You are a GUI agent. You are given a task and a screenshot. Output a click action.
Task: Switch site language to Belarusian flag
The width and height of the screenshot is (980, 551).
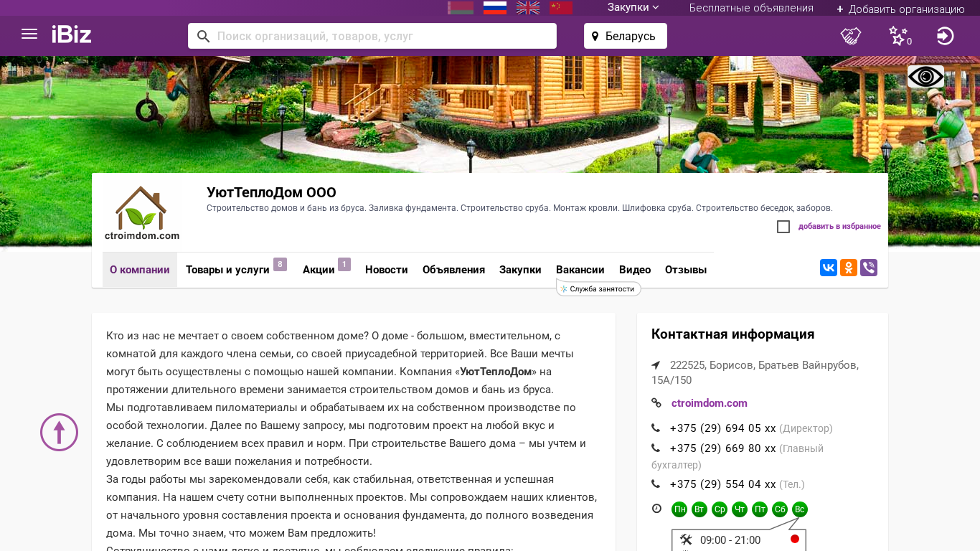(461, 8)
